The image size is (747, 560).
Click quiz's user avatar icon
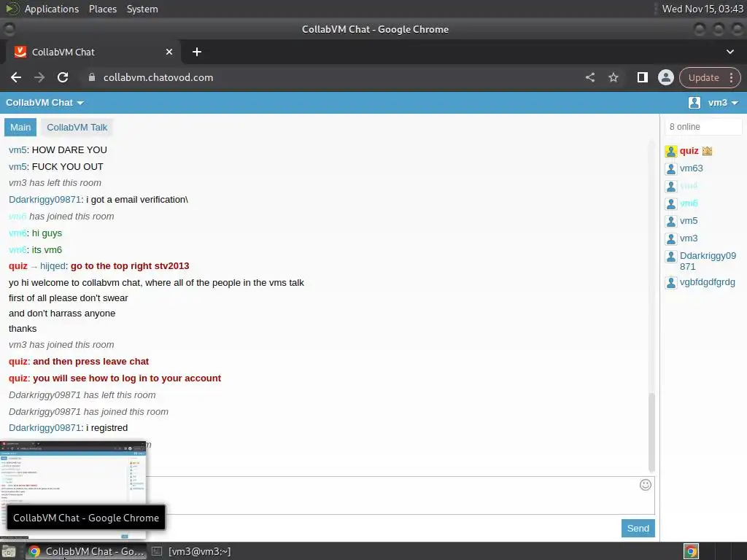pyautogui.click(x=671, y=152)
